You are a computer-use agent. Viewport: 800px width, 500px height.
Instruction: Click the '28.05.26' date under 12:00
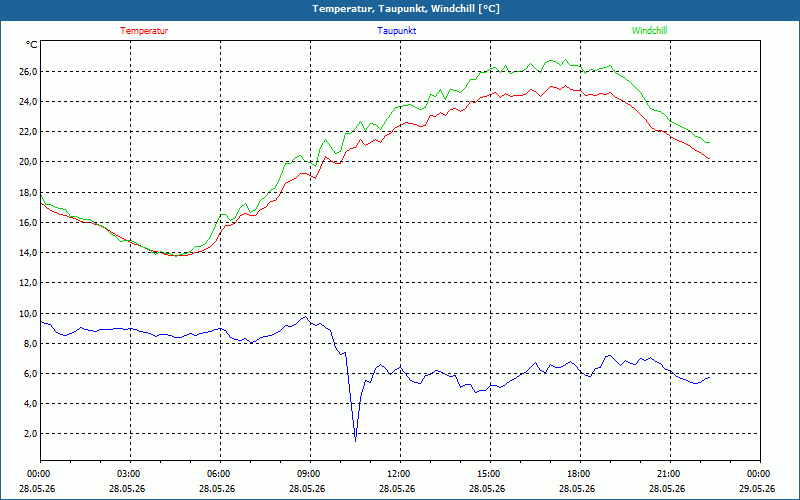[397, 489]
